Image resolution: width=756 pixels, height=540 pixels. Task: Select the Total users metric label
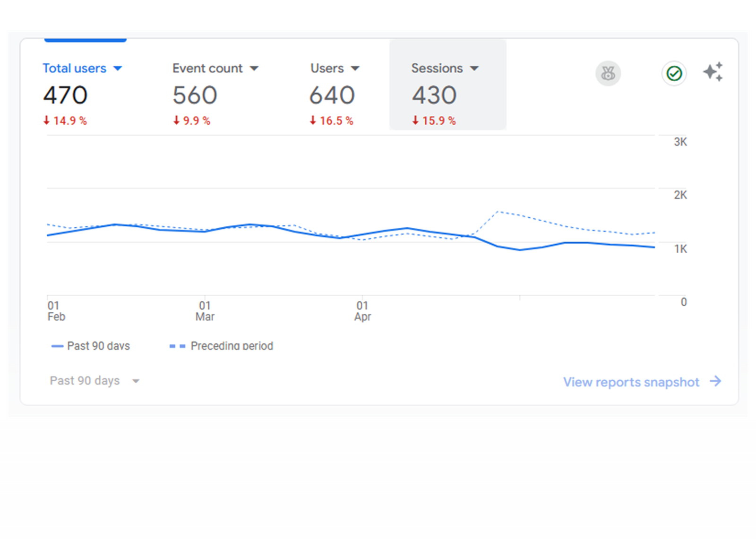(74, 68)
